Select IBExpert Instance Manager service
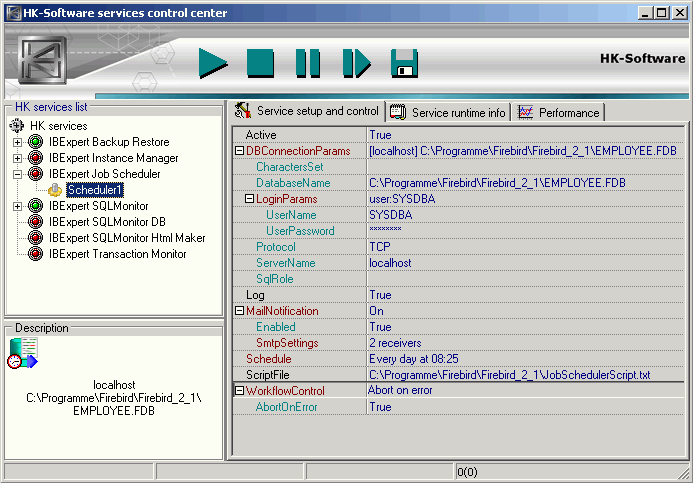The image size is (693, 483). pos(114,158)
